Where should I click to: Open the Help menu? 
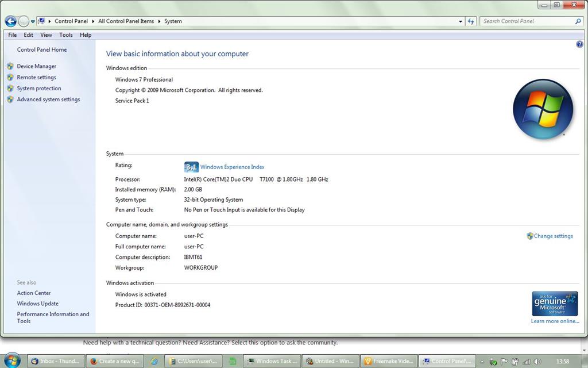86,35
